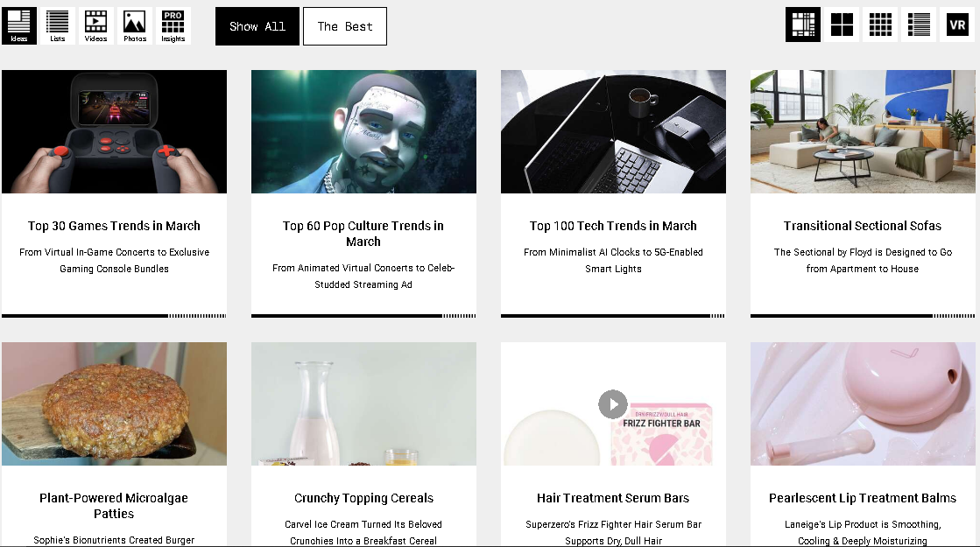Click the Games Trends score bar

115,316
